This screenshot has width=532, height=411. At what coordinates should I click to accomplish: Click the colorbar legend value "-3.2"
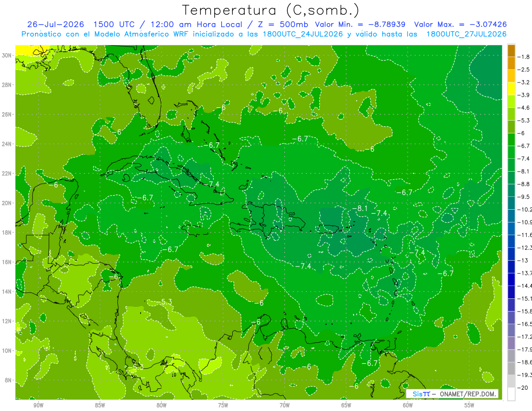(x=524, y=82)
